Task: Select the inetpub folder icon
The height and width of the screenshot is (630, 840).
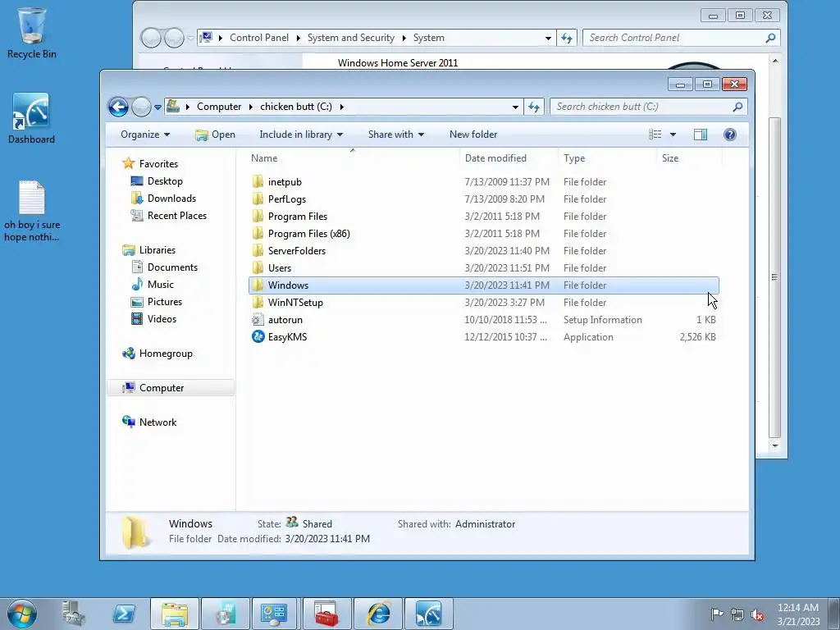Action: pyautogui.click(x=258, y=181)
